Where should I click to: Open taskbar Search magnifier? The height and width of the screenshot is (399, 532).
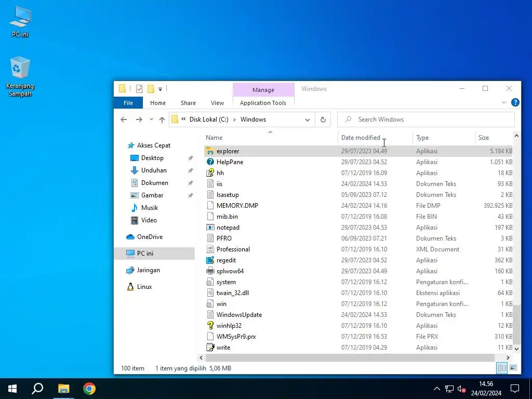37,389
